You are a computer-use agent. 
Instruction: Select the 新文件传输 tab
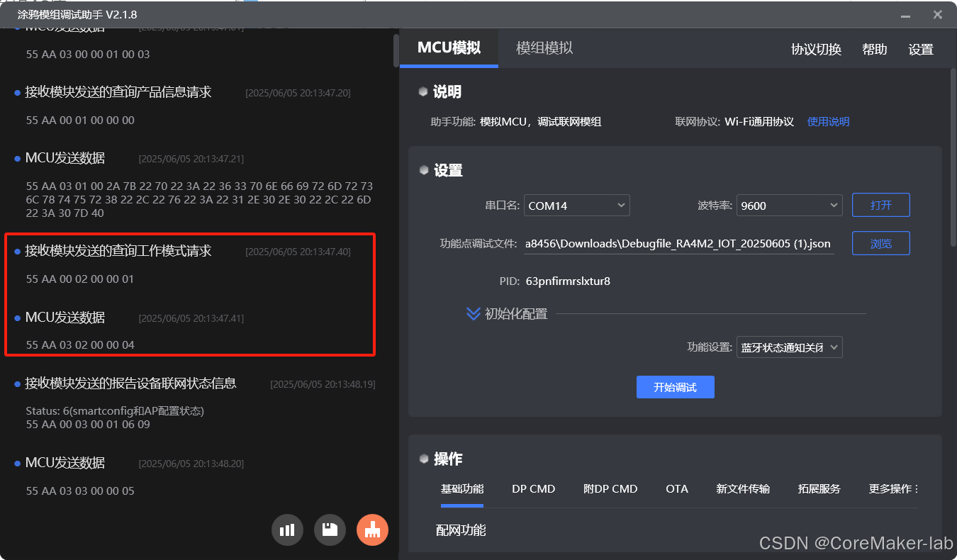click(742, 488)
